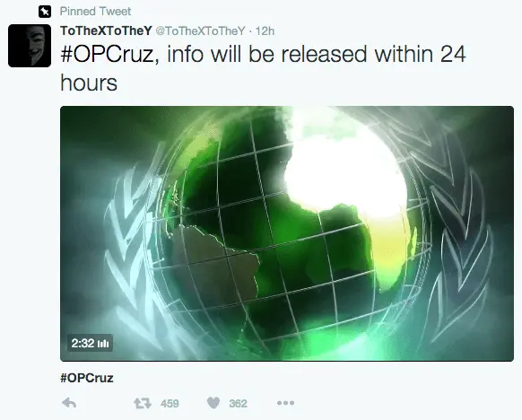This screenshot has width=522, height=420.
Task: Open the three-dot more options menu
Action: click(x=285, y=403)
